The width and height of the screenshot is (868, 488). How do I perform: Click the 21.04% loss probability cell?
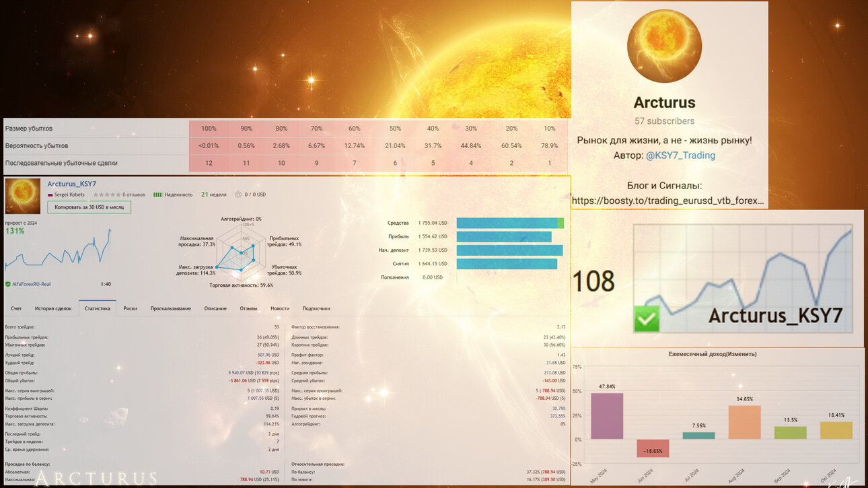pyautogui.click(x=395, y=145)
